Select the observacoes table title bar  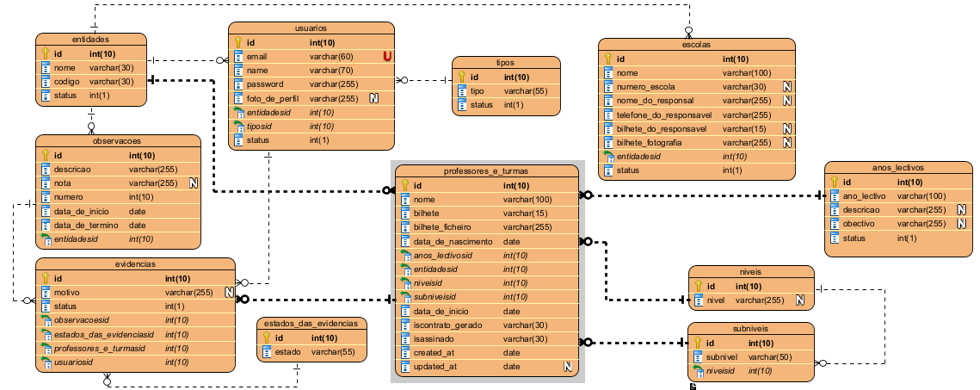(x=117, y=140)
